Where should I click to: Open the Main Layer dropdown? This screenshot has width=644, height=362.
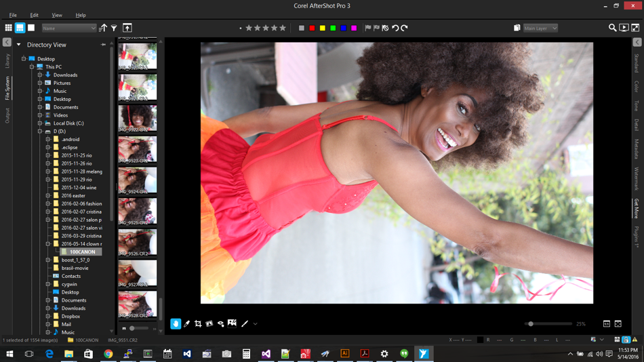pyautogui.click(x=540, y=28)
